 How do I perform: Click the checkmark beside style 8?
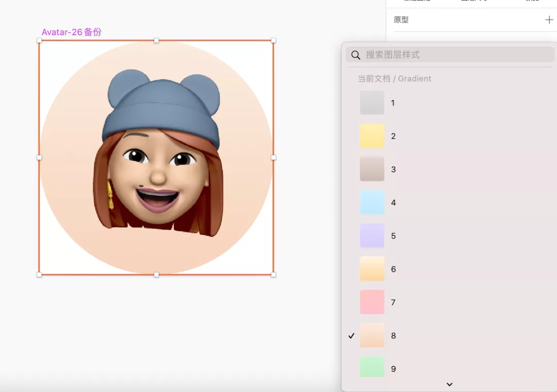click(351, 335)
